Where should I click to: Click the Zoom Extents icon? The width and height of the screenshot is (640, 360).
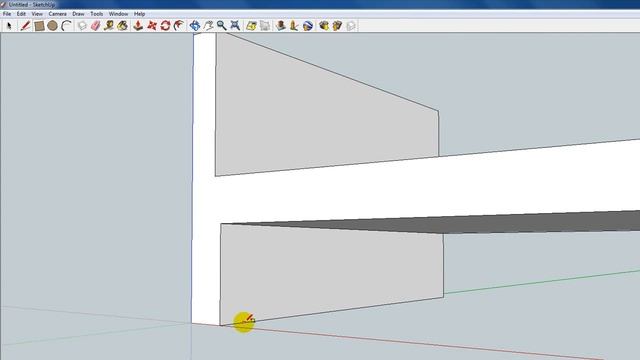(235, 26)
